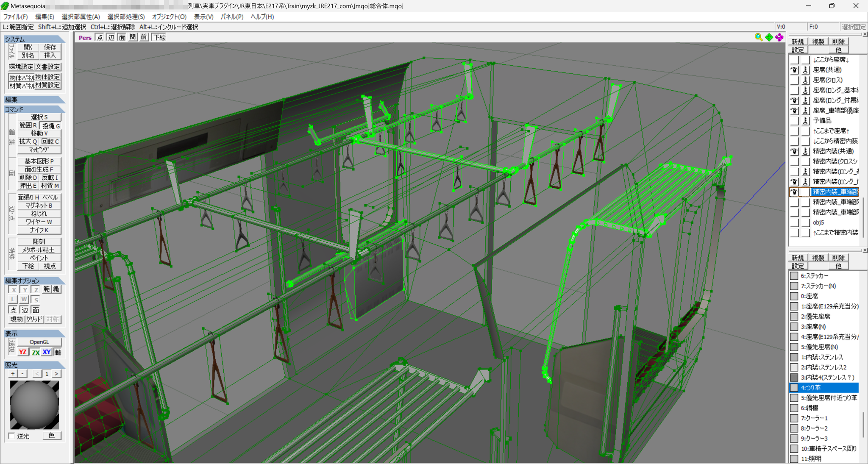Click the 3:内装4(ステンレス？) material swatch

794,377
